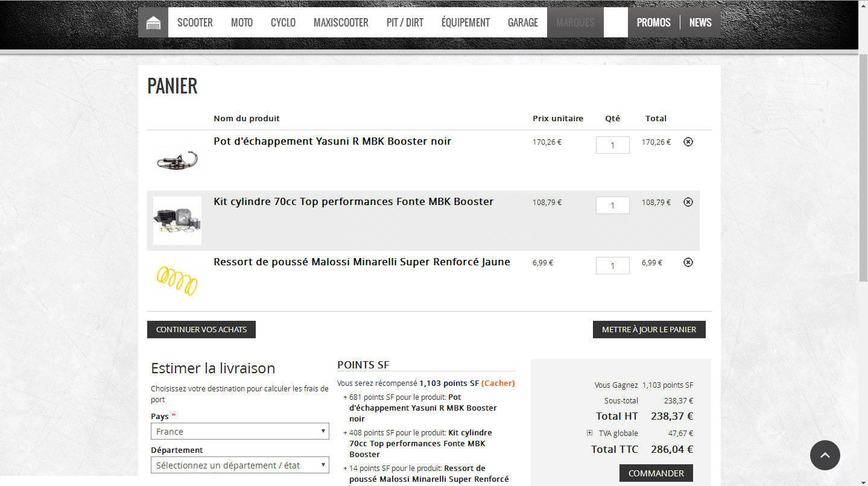The width and height of the screenshot is (868, 486).
Task: Focus quantity field for Ressort Malossi
Action: pos(612,265)
